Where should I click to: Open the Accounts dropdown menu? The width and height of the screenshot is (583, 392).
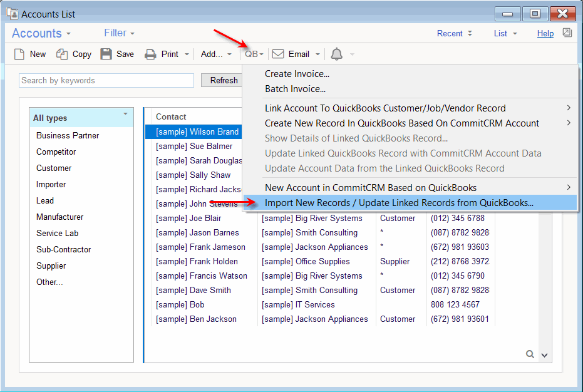point(41,34)
